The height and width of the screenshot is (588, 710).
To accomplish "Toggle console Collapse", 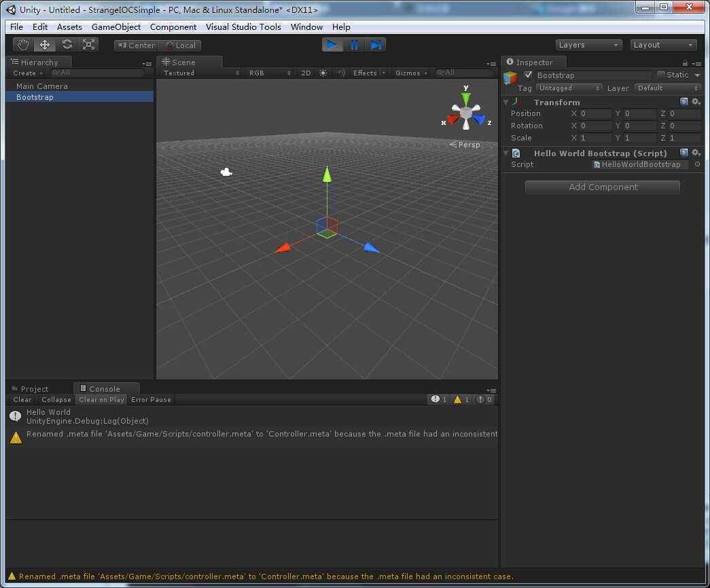I will pos(56,400).
